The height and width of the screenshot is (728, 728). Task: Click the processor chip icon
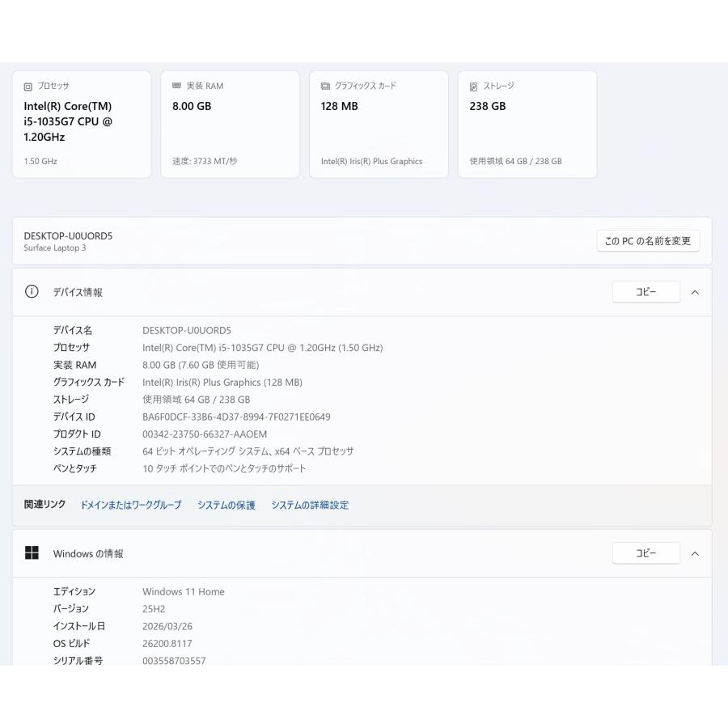[x=28, y=87]
